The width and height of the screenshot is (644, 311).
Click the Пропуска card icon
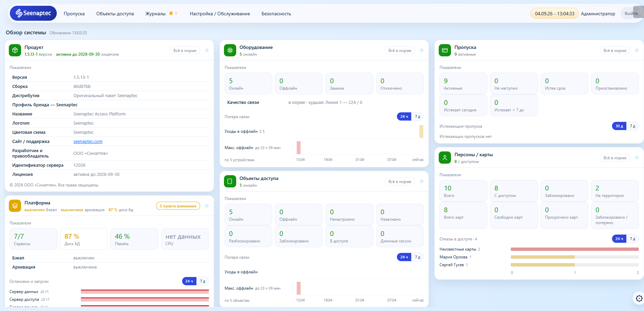[445, 50]
